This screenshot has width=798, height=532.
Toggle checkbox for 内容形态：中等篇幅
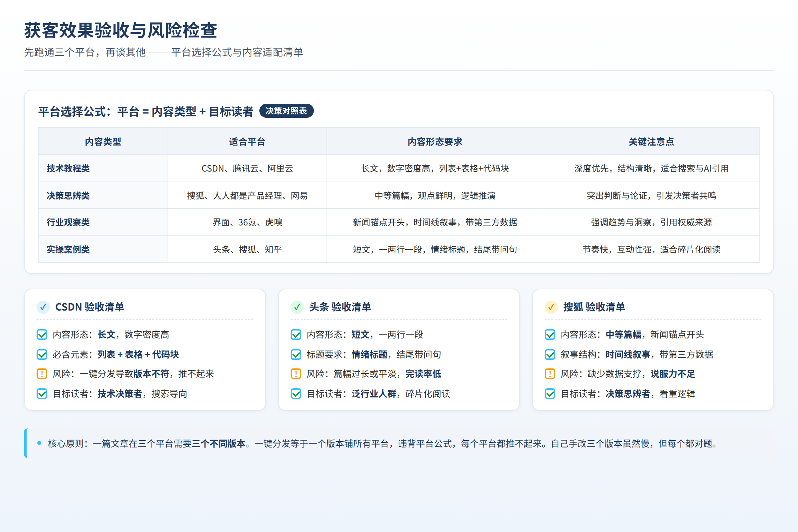click(550, 334)
